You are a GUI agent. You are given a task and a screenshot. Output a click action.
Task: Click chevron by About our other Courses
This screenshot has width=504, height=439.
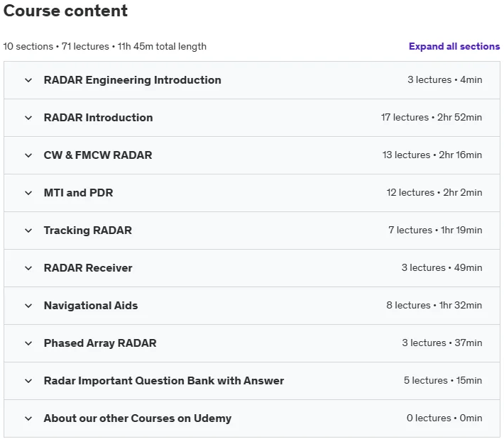coord(28,418)
